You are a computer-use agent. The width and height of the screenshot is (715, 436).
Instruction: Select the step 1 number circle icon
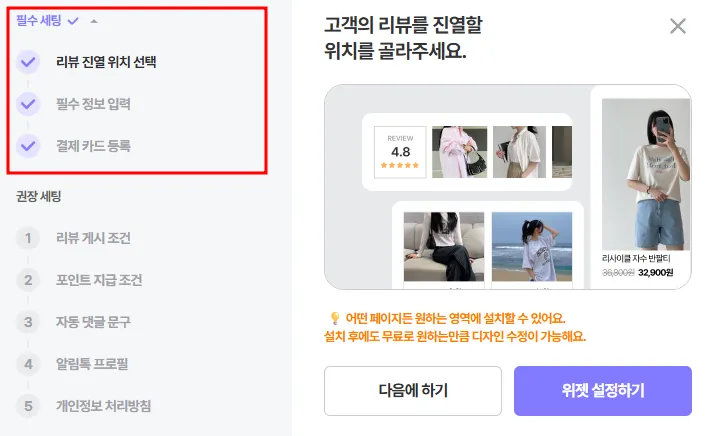click(x=28, y=238)
